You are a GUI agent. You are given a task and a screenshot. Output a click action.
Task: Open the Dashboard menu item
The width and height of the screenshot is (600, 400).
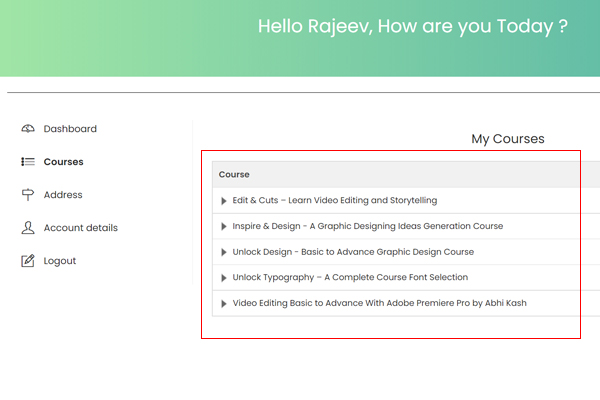tap(70, 129)
